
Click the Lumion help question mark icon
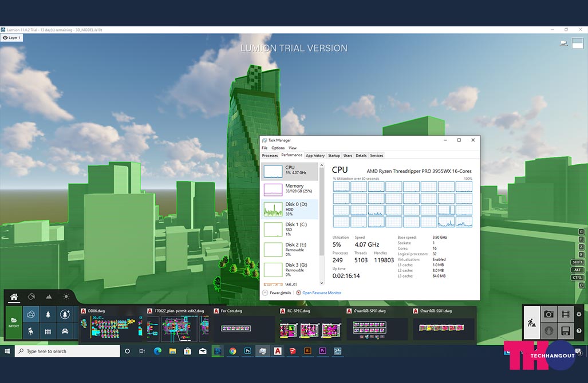tap(579, 331)
